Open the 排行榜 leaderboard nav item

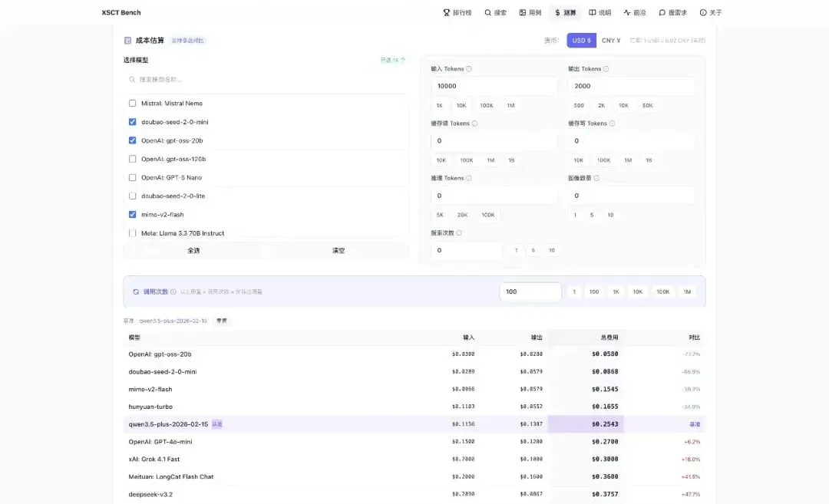click(x=457, y=13)
